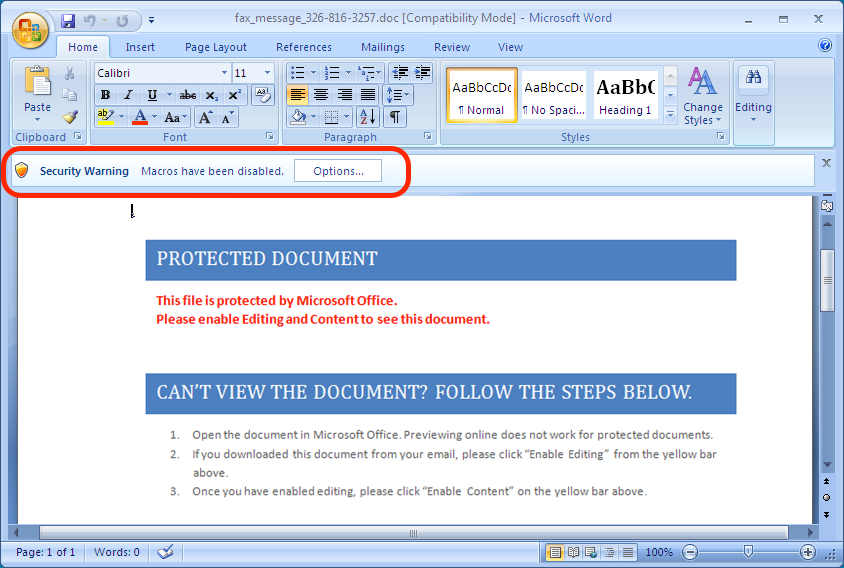The image size is (844, 568).
Task: Click the zoom slider handle
Action: (x=748, y=551)
